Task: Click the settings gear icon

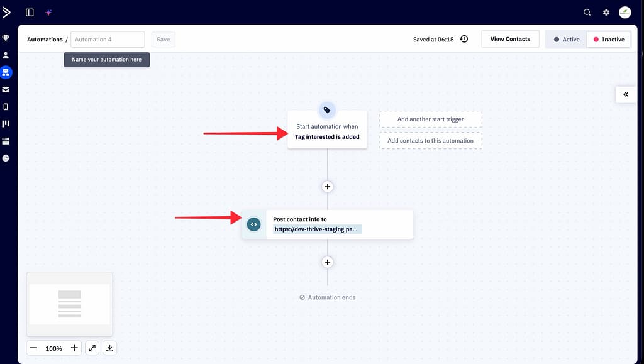Action: tap(606, 12)
